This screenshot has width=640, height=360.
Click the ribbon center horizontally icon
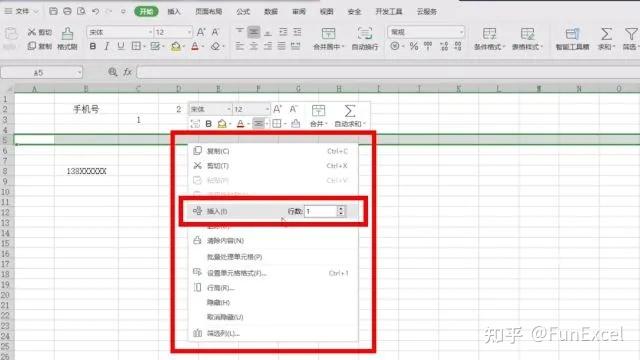coord(253,46)
